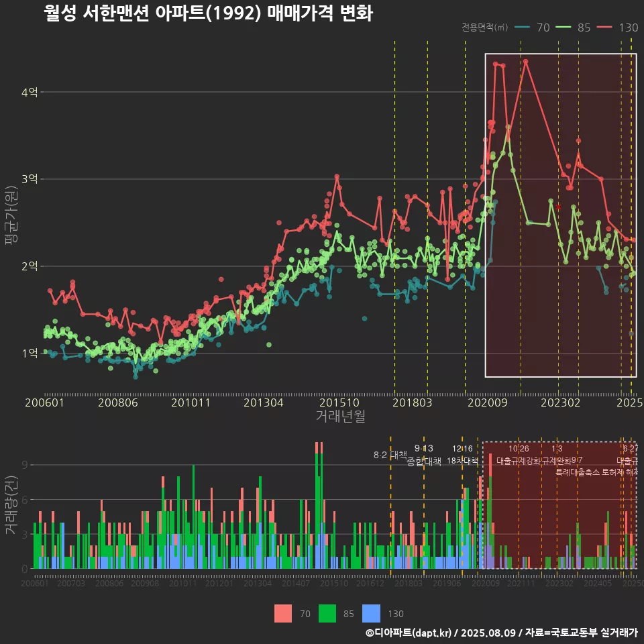This screenshot has width=644, height=644.
Task: Click the 202111 tick on volume chart axis
Action: (521, 583)
